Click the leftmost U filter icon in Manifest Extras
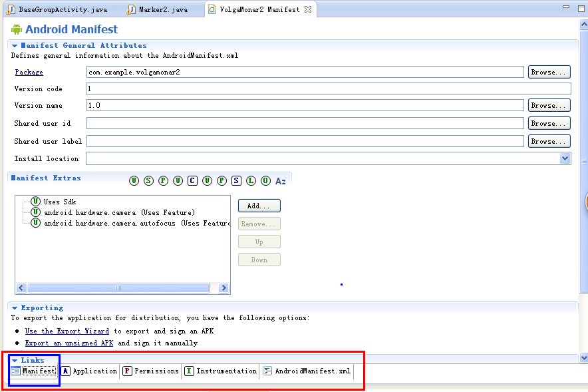 coord(134,181)
